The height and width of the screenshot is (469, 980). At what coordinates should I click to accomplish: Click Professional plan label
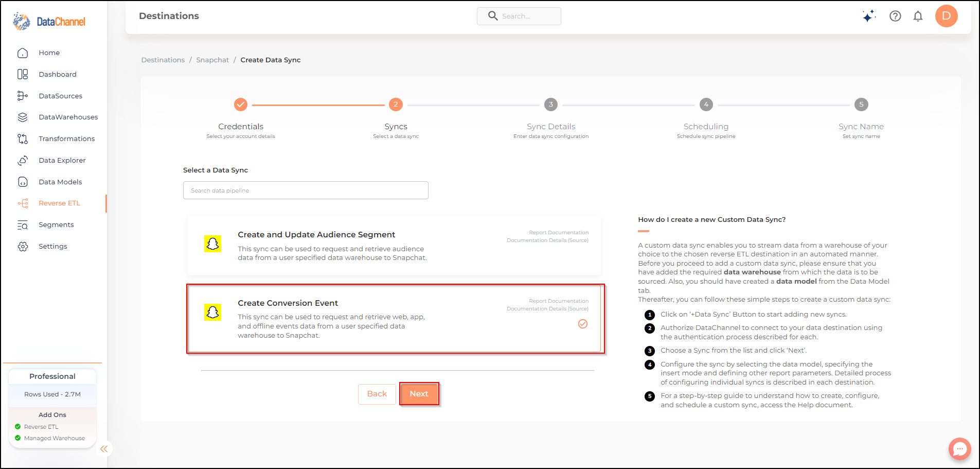click(x=52, y=376)
